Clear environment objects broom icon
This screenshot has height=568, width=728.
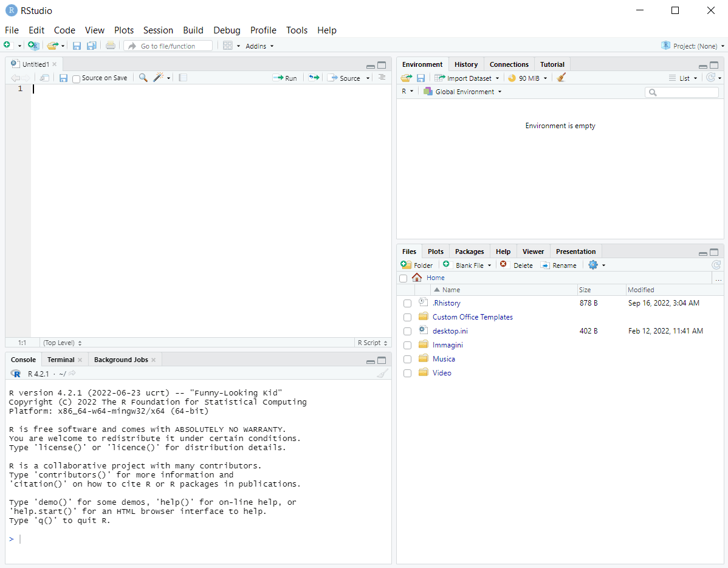point(561,78)
